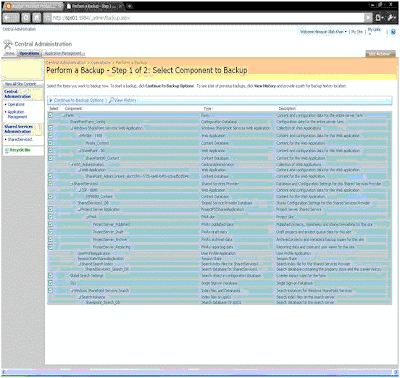
Task: Click the Continue to Backup Options link
Action: [79, 100]
